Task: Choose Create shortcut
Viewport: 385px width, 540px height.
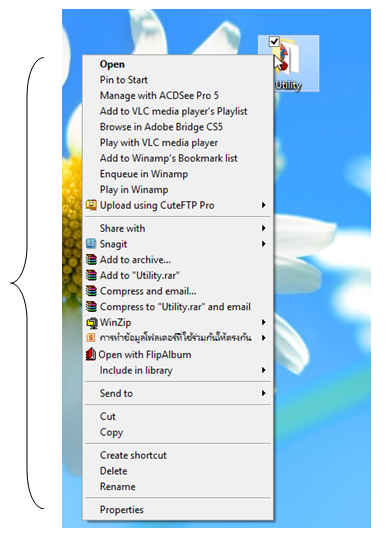Action: [178, 455]
